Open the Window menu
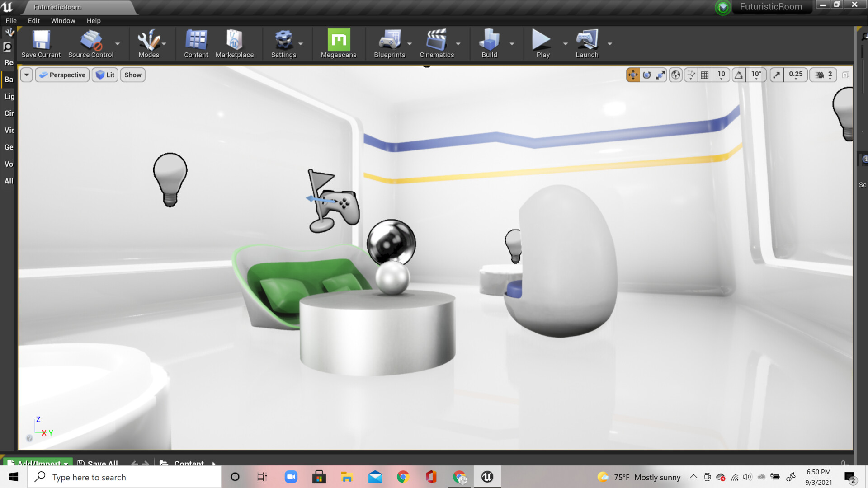The height and width of the screenshot is (488, 868). pos(63,21)
